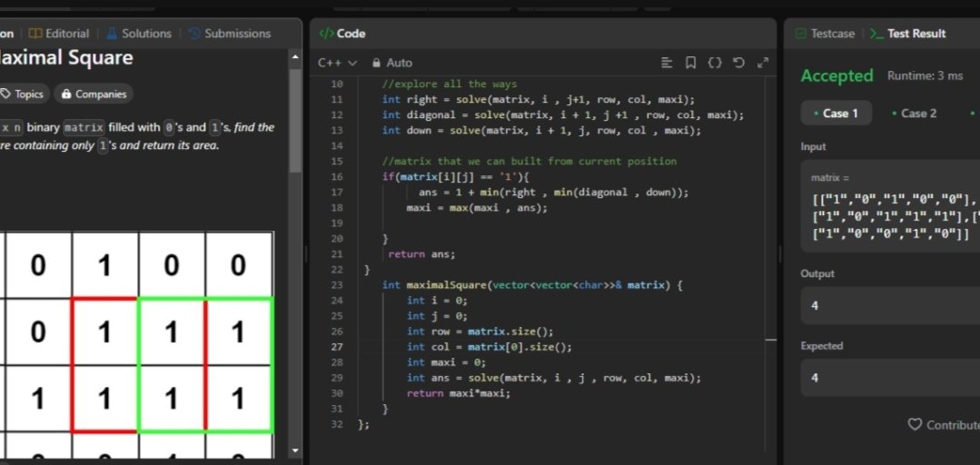Click the 'maxi = max(maxi , ans);' line
This screenshot has height=465, width=980.
point(476,207)
